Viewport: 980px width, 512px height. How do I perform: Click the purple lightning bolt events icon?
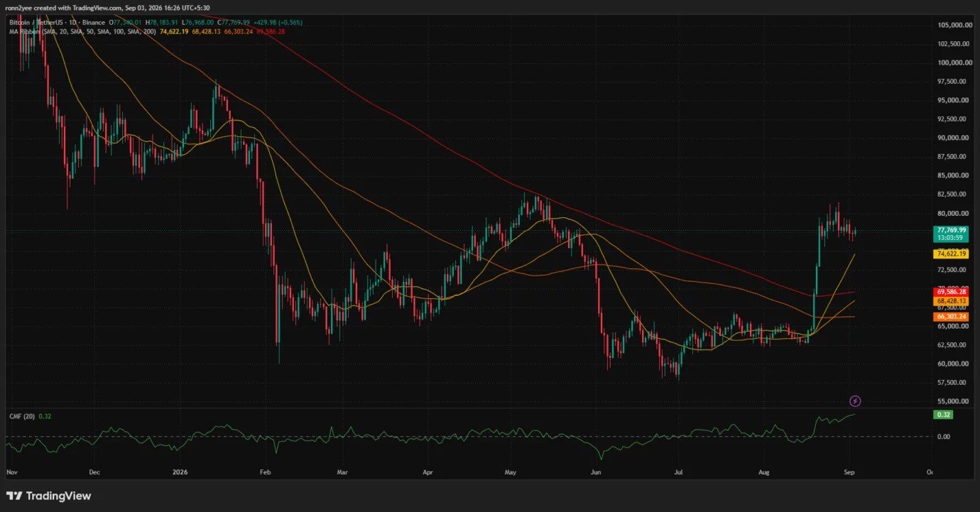point(856,401)
